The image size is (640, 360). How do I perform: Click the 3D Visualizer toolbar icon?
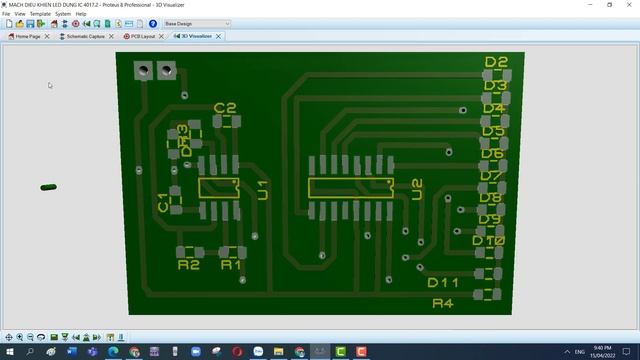[87, 24]
